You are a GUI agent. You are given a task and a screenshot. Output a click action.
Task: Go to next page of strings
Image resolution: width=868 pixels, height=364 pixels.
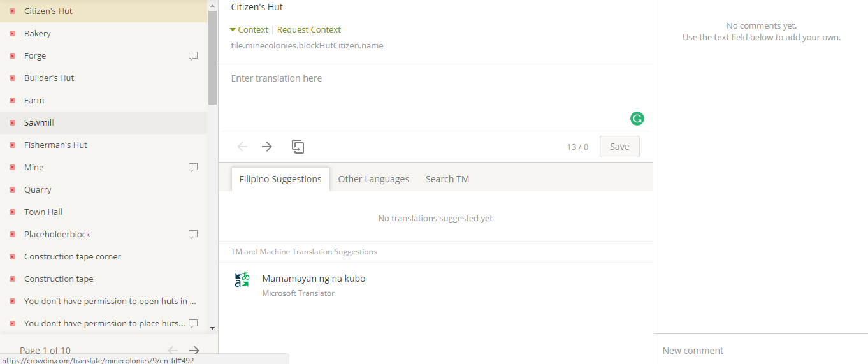pos(194,350)
